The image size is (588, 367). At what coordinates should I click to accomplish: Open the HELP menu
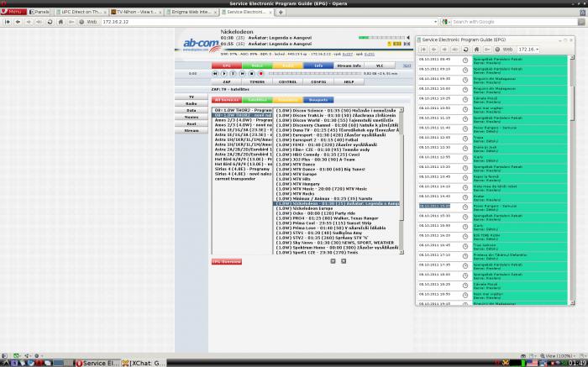349,81
